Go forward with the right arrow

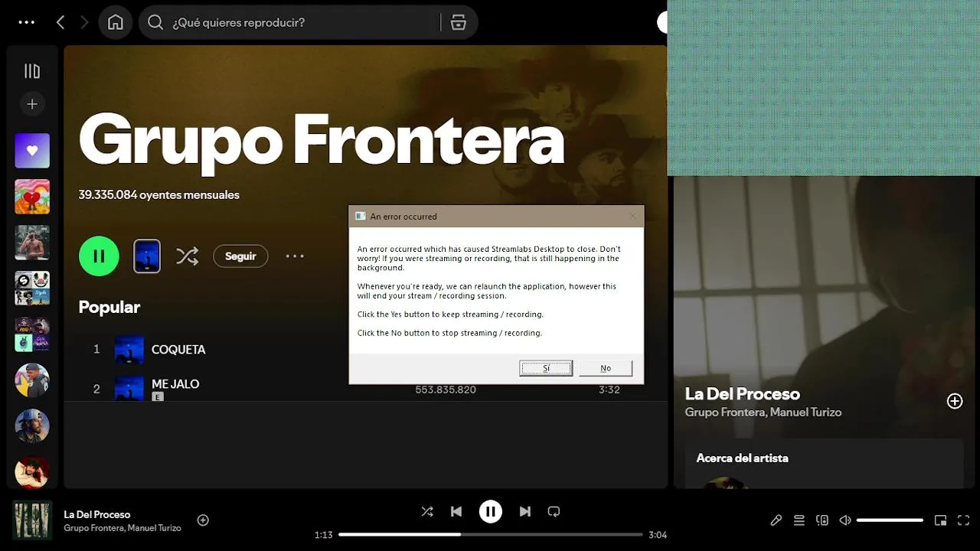pyautogui.click(x=84, y=22)
